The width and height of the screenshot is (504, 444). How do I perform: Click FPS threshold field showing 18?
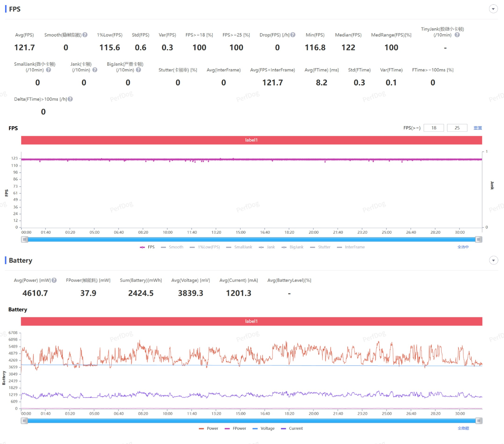(434, 128)
